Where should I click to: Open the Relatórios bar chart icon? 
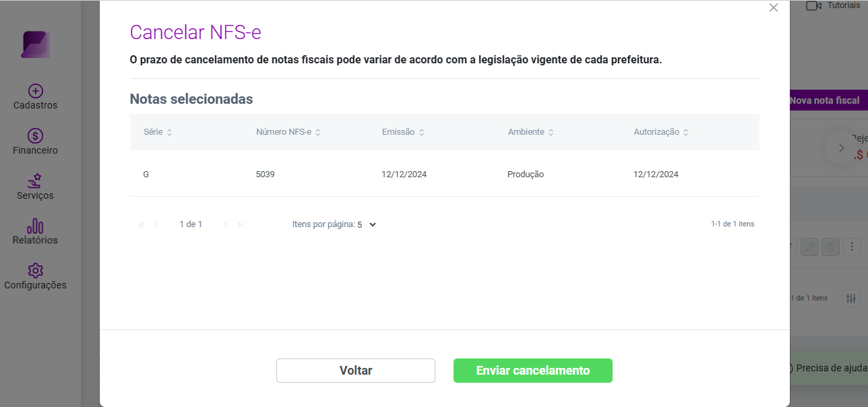[x=36, y=226]
